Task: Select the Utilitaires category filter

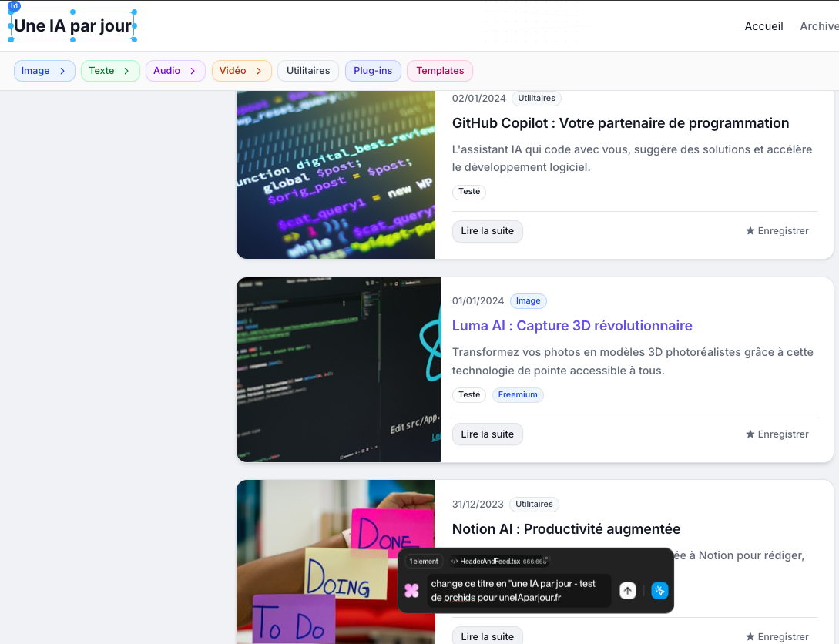Action: (308, 71)
